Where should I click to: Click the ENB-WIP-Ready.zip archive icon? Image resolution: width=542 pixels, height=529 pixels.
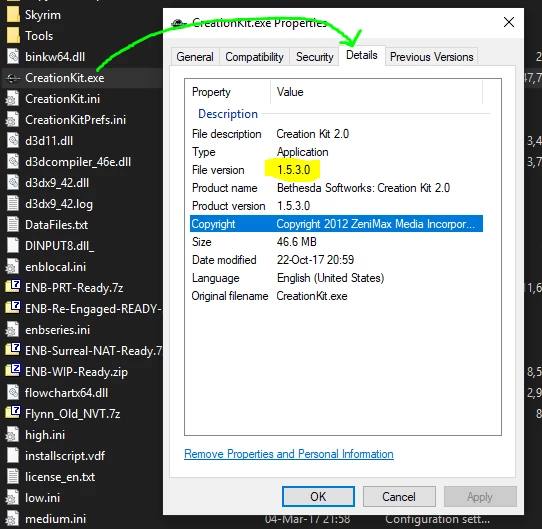pyautogui.click(x=13, y=371)
